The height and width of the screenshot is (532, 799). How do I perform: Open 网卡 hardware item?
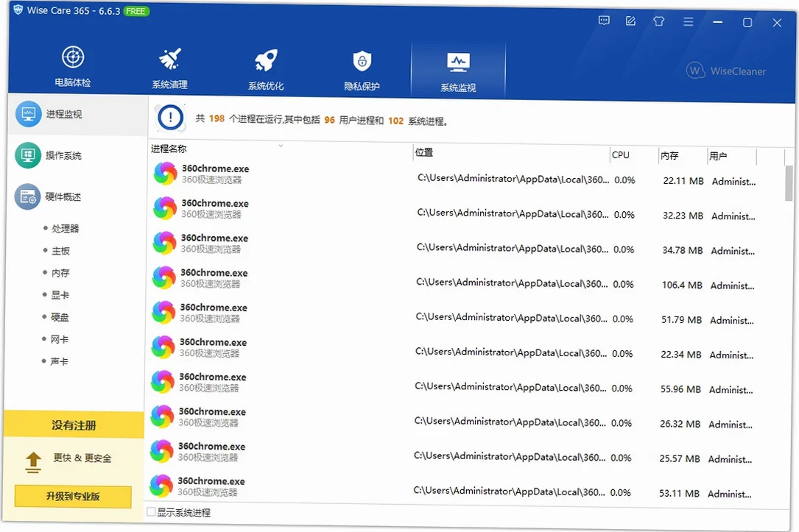59,339
